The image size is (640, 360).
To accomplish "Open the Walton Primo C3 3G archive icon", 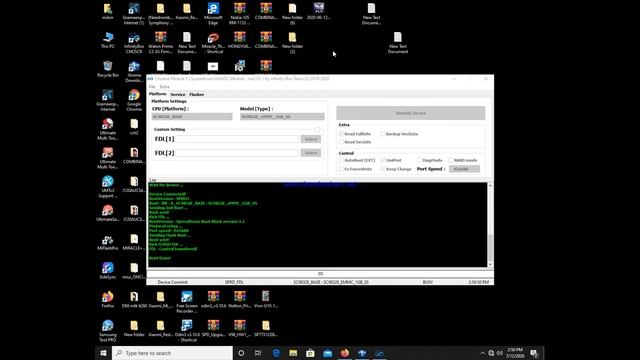I will 160,43.
